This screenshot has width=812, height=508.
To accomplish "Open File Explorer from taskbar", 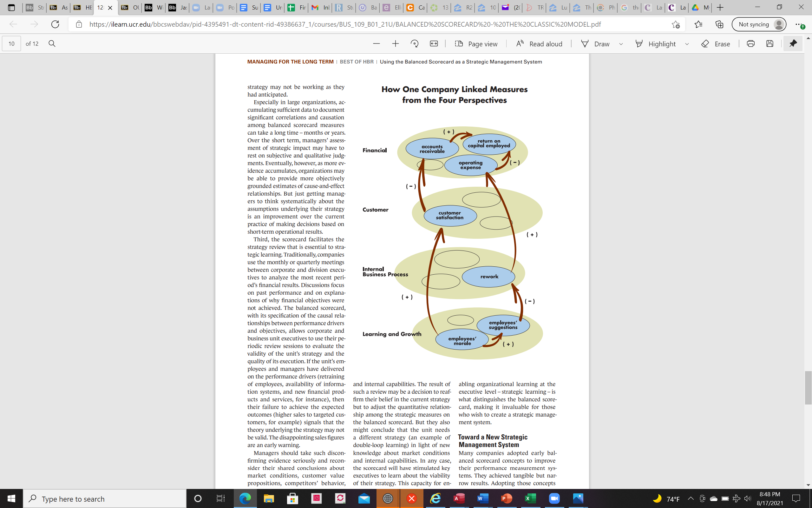I will click(x=269, y=498).
